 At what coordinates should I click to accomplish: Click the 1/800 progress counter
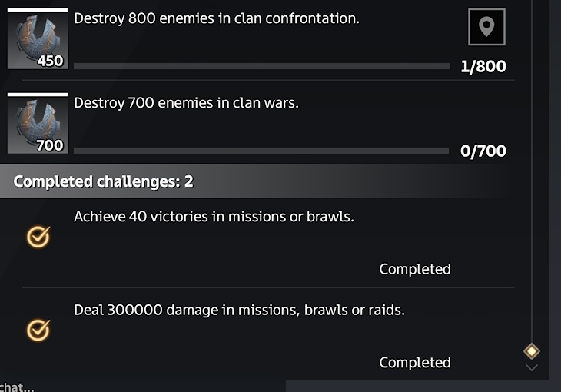(483, 67)
